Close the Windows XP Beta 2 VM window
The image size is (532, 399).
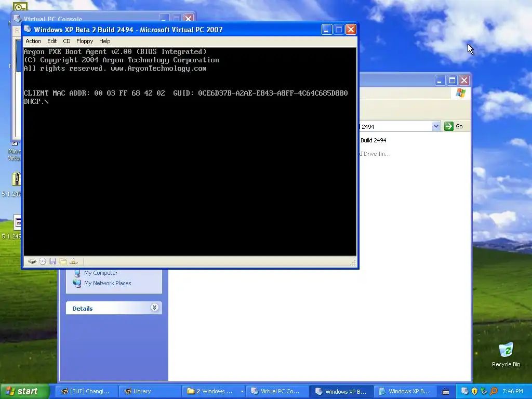[x=351, y=30]
